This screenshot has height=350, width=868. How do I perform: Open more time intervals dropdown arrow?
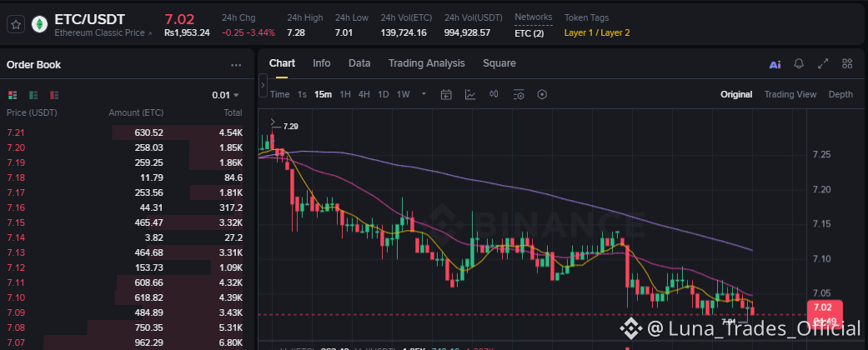coord(424,94)
